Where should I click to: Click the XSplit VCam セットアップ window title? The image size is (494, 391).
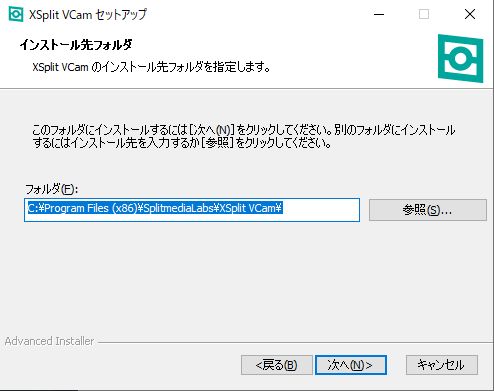click(x=88, y=15)
